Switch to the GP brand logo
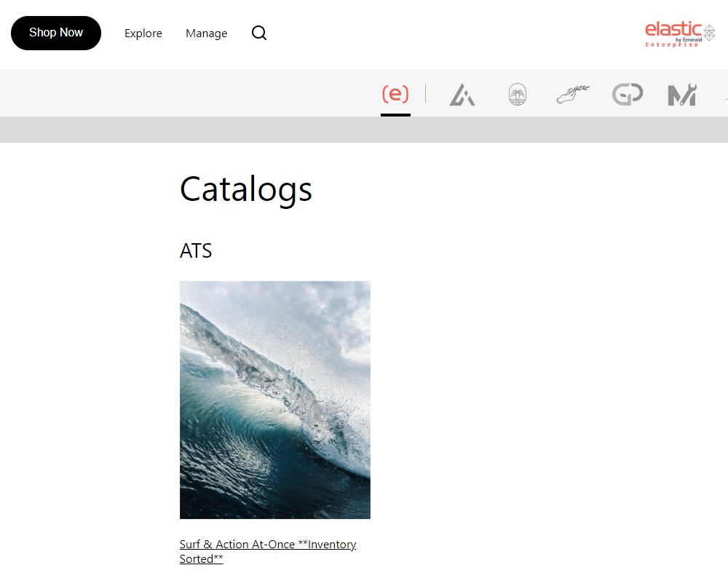This screenshot has height=573, width=728. (627, 95)
